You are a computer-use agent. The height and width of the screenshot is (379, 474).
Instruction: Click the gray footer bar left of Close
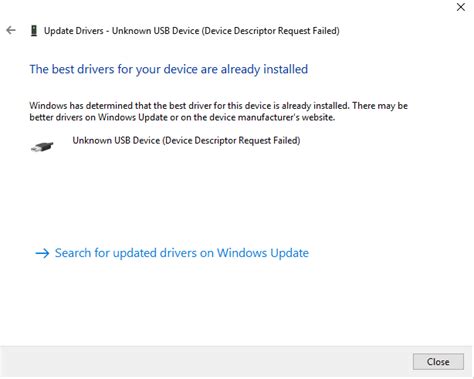(x=205, y=362)
